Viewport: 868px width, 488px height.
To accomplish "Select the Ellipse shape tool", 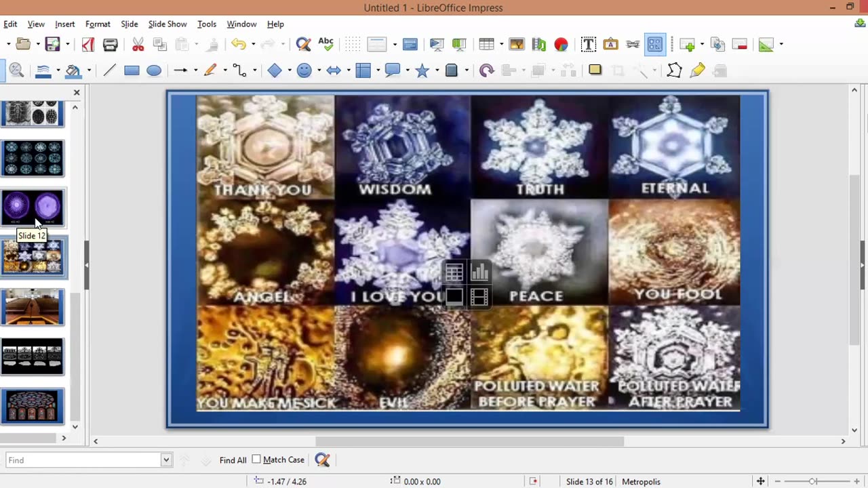I will pyautogui.click(x=154, y=70).
